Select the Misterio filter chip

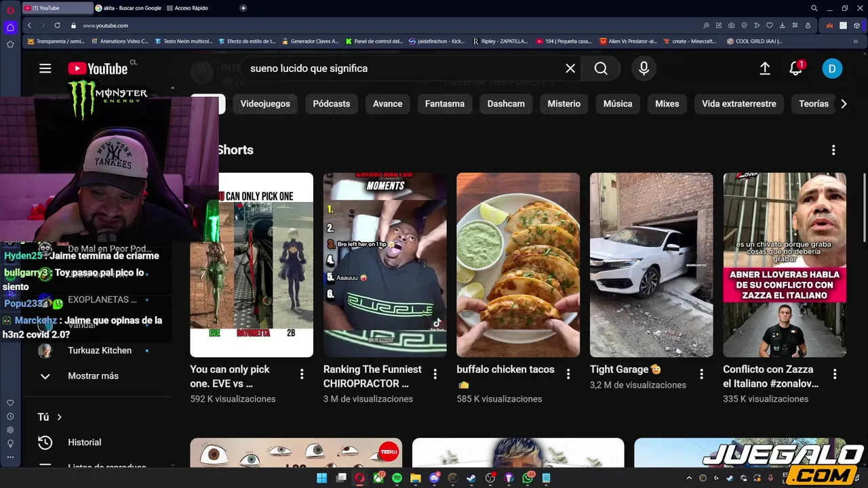[x=564, y=104]
